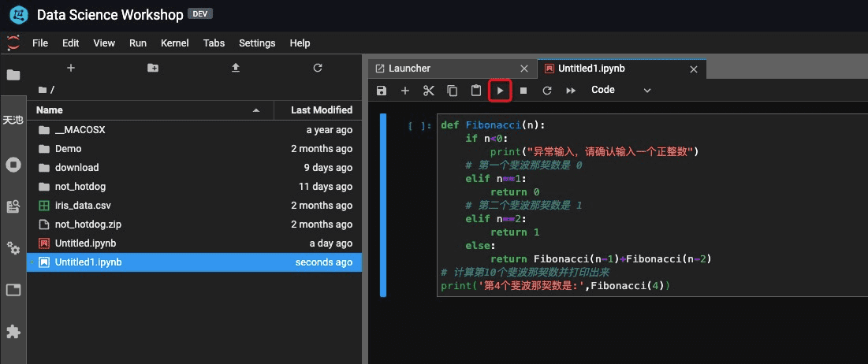Click the blue cell collapser bar

tap(383, 206)
